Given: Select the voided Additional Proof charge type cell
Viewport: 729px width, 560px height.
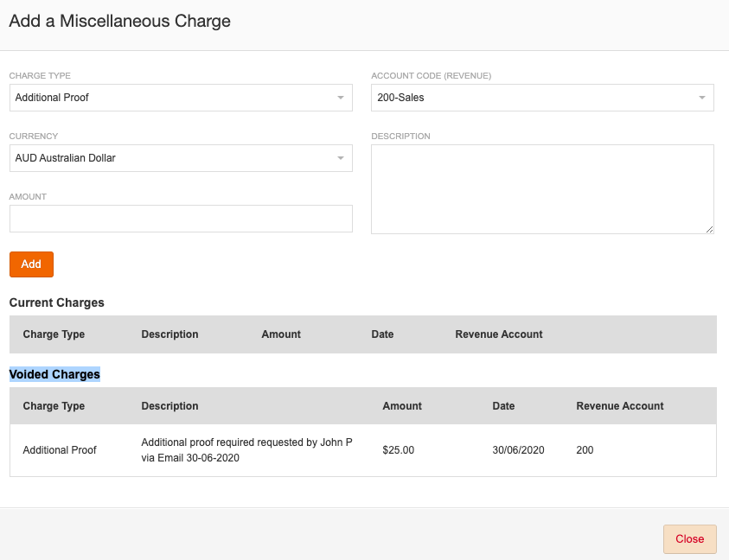Looking at the screenshot, I should 60,450.
